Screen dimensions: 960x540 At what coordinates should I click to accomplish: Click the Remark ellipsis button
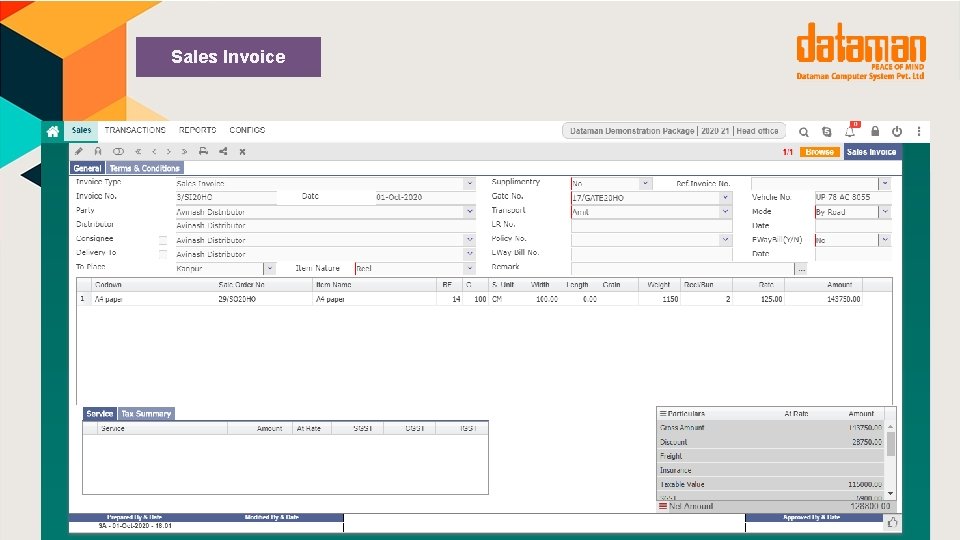[x=801, y=269]
